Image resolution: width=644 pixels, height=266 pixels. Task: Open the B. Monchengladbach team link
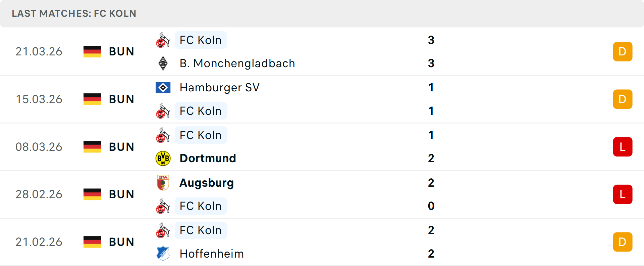(237, 63)
